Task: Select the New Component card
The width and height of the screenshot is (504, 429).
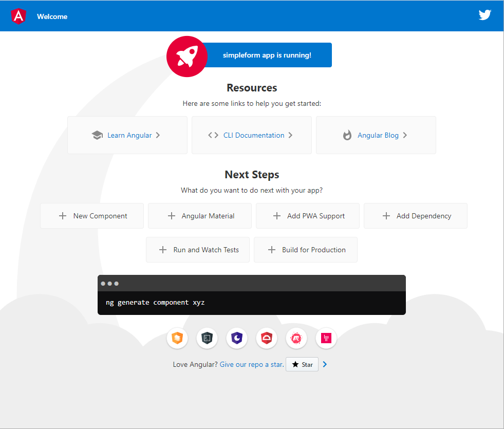Action: [92, 216]
